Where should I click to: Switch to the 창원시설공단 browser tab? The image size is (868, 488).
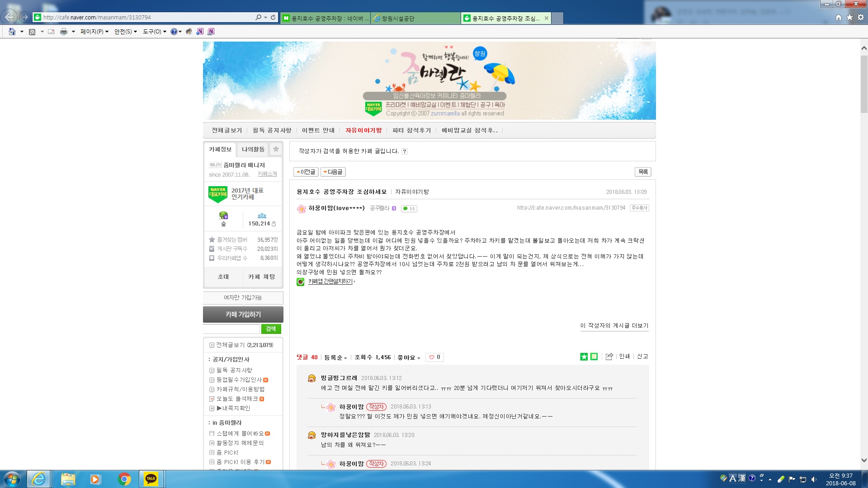[415, 18]
